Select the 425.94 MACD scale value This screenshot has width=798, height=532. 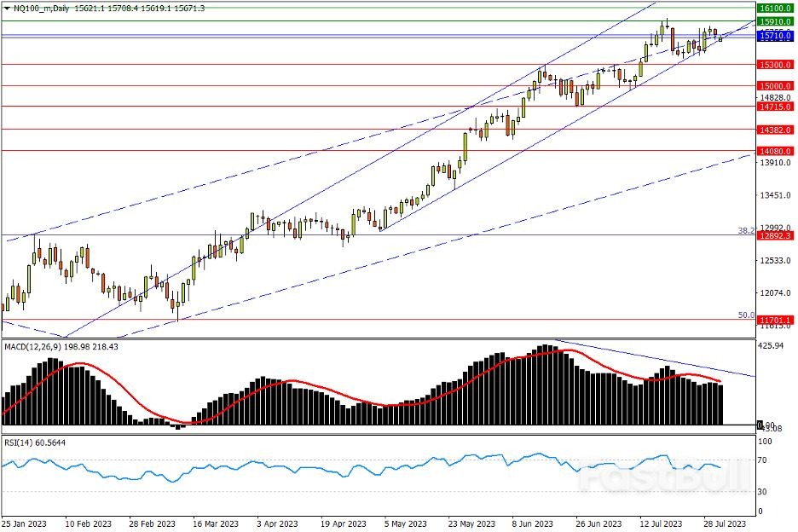click(771, 346)
